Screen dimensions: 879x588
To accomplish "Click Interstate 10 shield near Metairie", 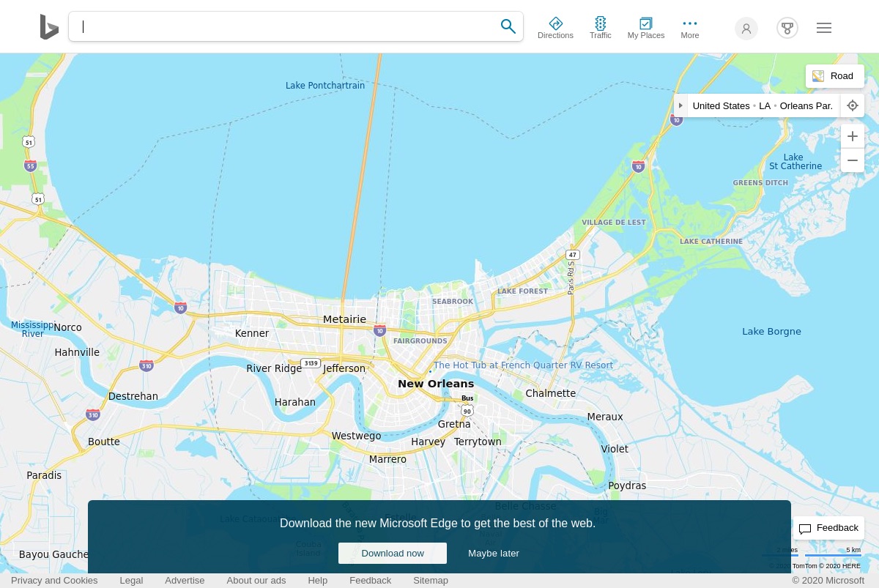I will (379, 331).
